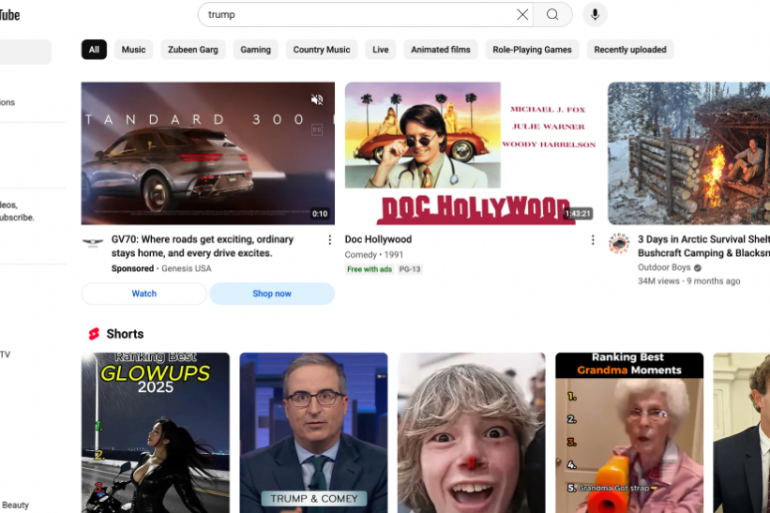Click the Shorts logo icon
The height and width of the screenshot is (513, 770).
point(94,334)
